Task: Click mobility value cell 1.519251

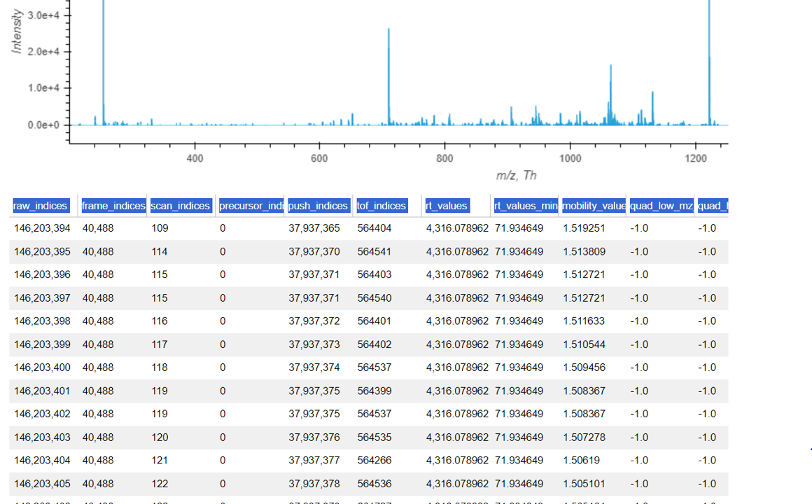Action: point(584,228)
